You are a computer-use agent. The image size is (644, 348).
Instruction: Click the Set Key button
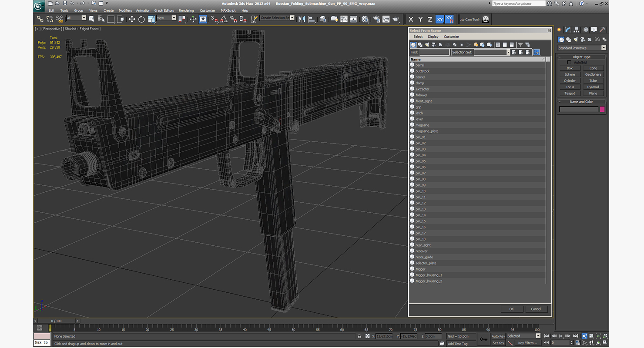tap(498, 343)
